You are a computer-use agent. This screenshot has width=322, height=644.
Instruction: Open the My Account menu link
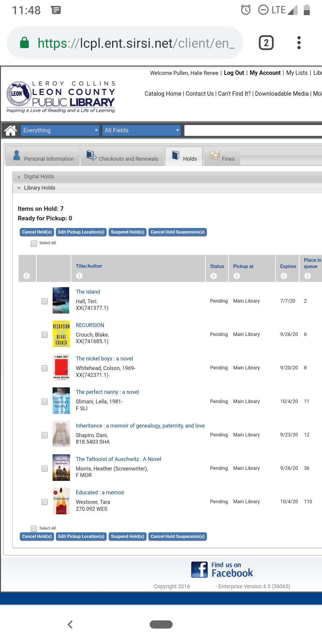[x=265, y=73]
